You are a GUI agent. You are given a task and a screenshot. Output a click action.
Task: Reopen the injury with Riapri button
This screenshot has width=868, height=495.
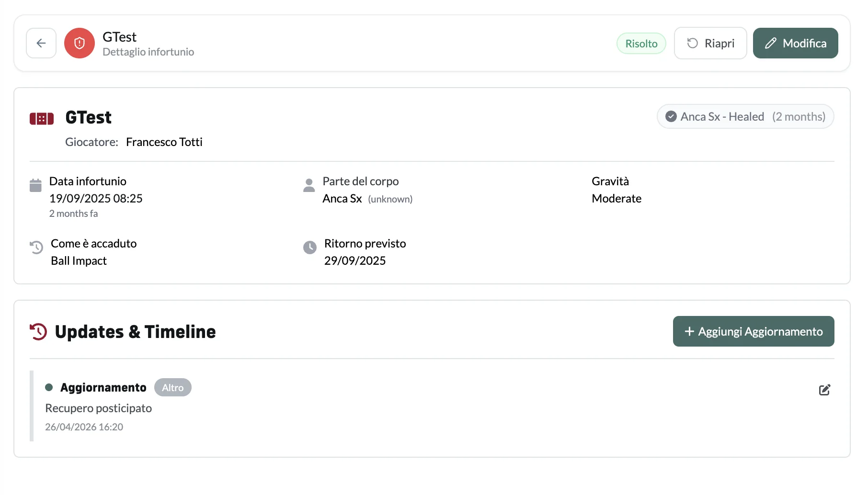click(710, 43)
